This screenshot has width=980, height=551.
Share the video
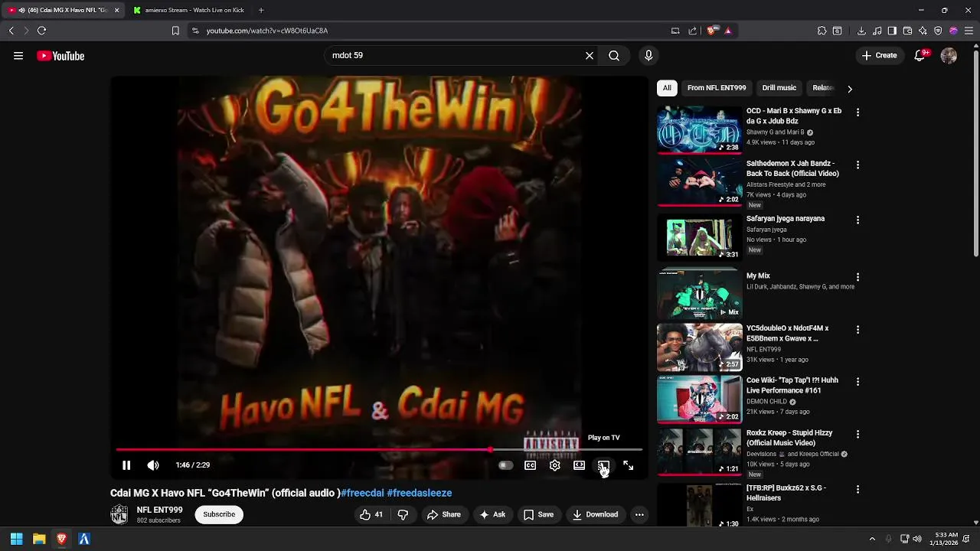pos(444,515)
